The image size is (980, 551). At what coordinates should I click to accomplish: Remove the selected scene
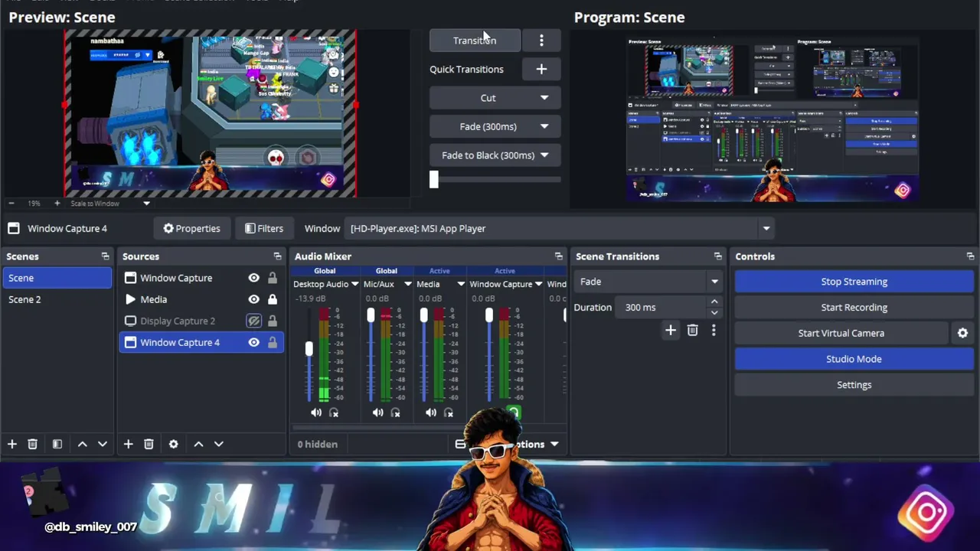[32, 444]
